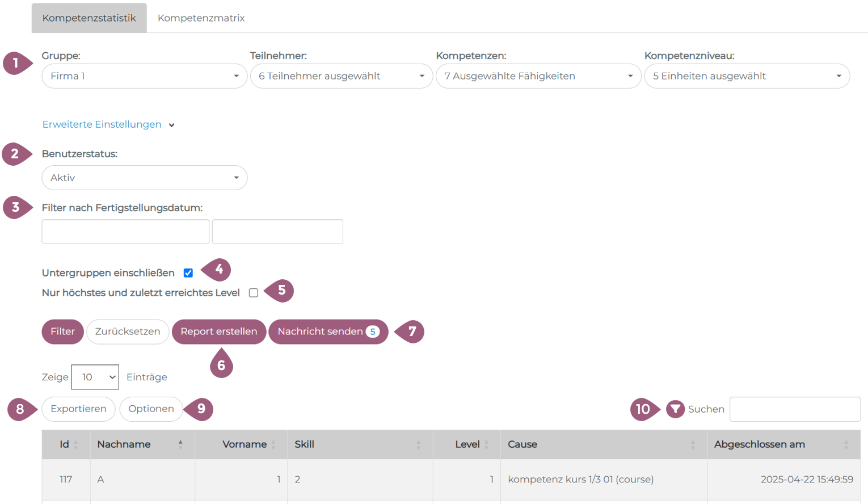The height and width of the screenshot is (504, 868).
Task: Sort the Skill column using its arrows
Action: tap(418, 445)
